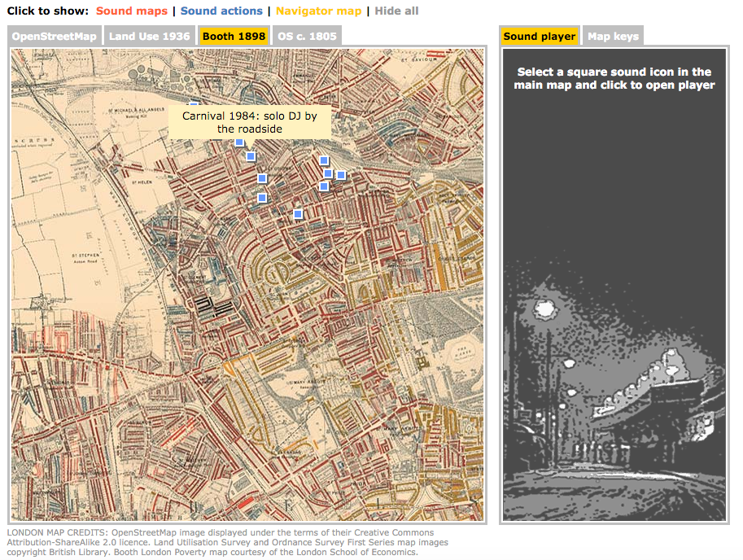Switch to the OpenStreetMap tab

click(x=54, y=36)
